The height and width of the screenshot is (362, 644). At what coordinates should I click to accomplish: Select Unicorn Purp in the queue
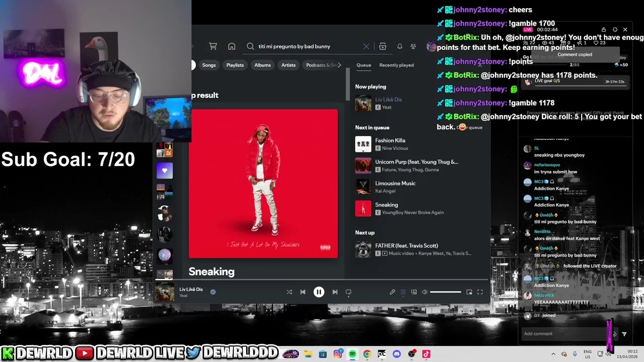click(417, 162)
